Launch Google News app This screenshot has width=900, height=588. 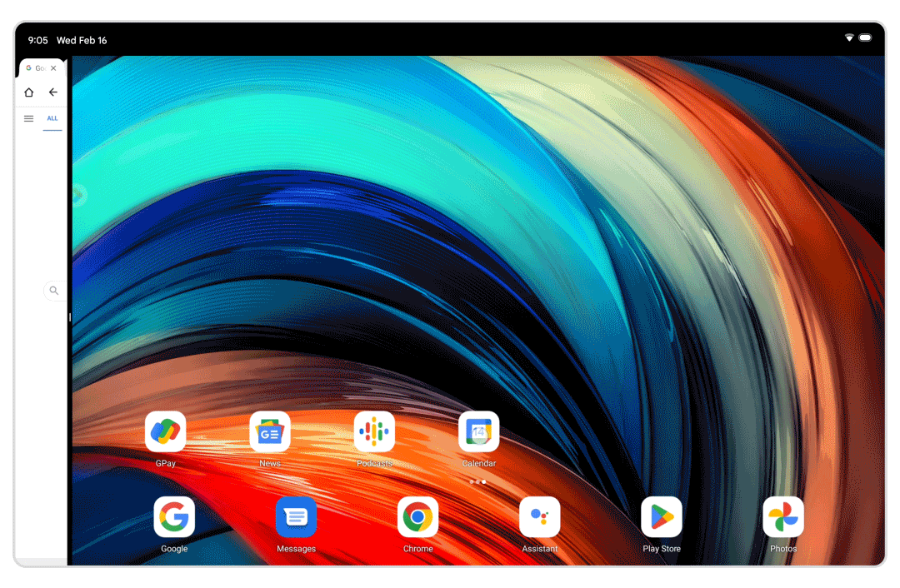(270, 431)
